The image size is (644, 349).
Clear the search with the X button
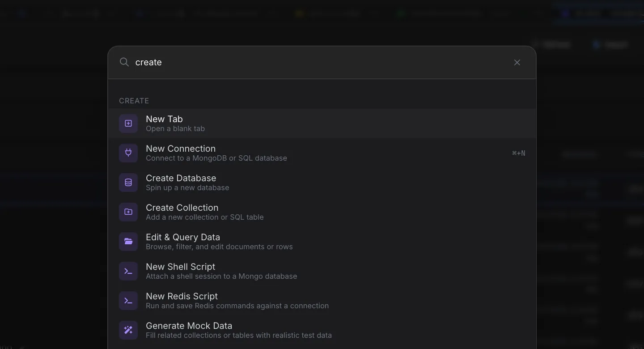click(x=517, y=63)
